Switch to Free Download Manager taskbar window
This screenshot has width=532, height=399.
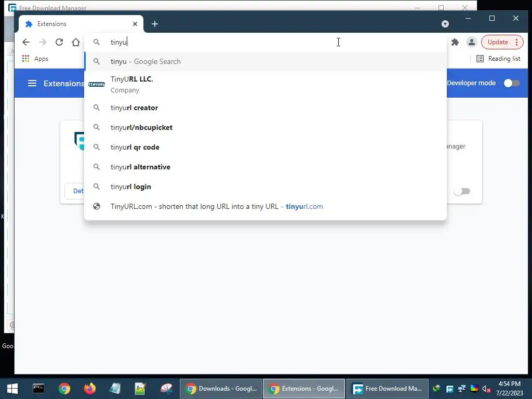click(x=388, y=389)
